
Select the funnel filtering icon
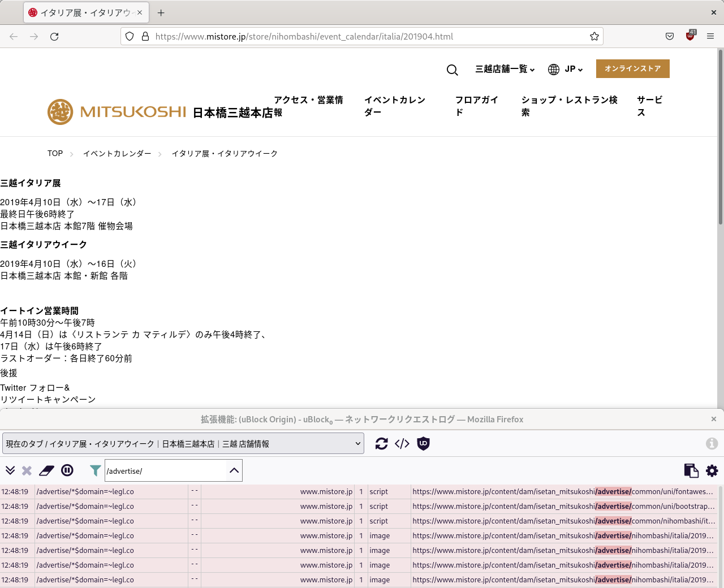point(95,470)
